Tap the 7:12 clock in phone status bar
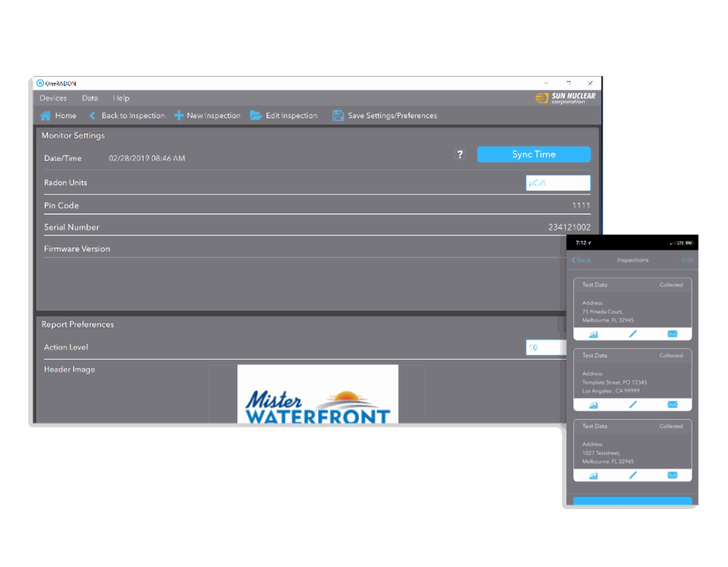This screenshot has width=728, height=567. [x=581, y=243]
